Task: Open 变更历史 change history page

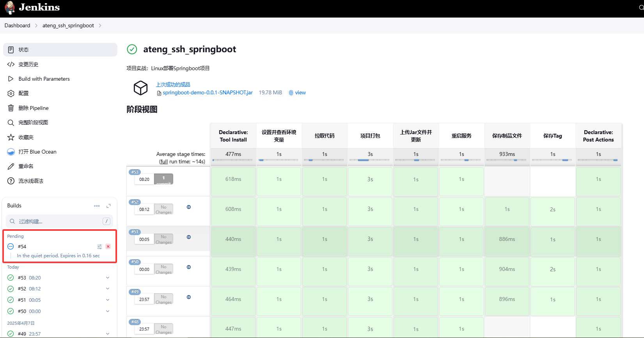Action: tap(28, 64)
